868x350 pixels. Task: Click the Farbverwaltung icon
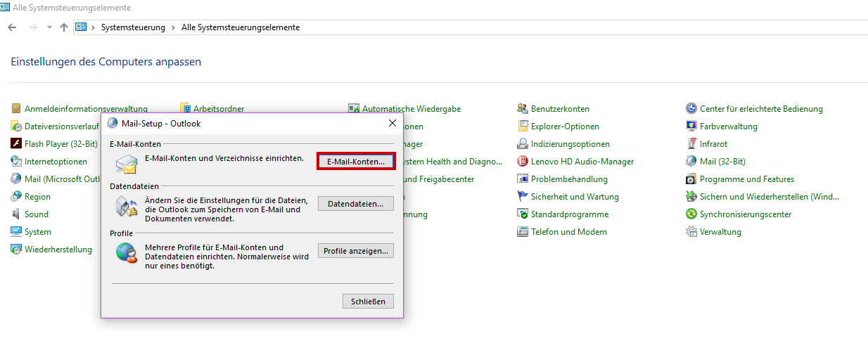coord(691,127)
